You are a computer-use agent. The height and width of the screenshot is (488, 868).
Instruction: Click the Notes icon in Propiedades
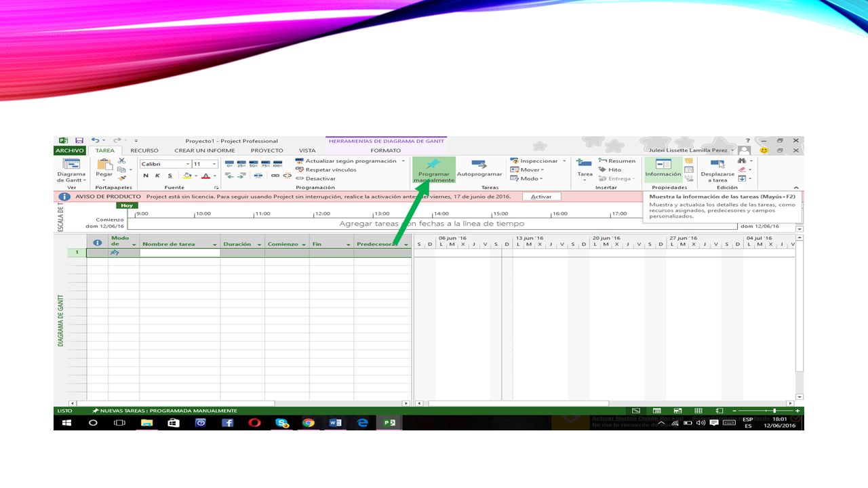(x=689, y=161)
